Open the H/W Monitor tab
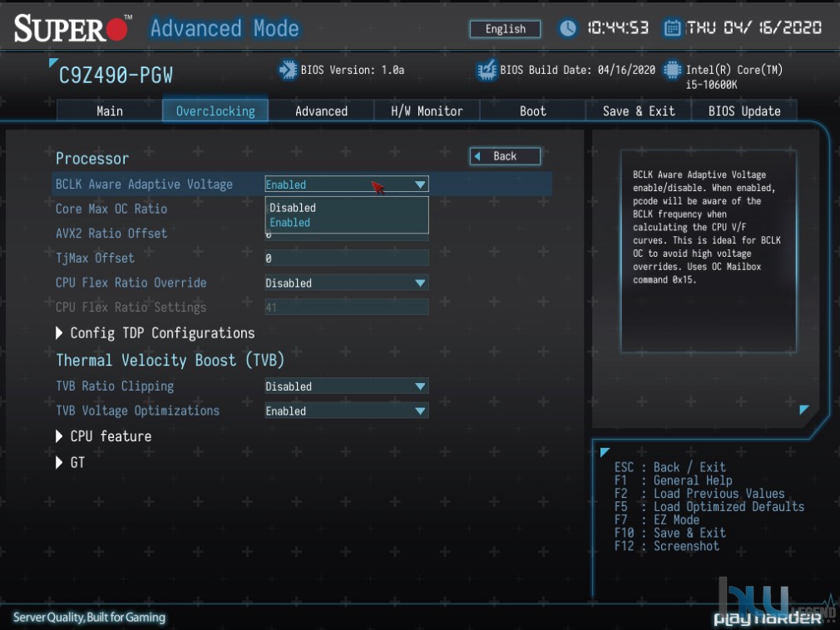This screenshot has width=840, height=630. click(x=427, y=111)
